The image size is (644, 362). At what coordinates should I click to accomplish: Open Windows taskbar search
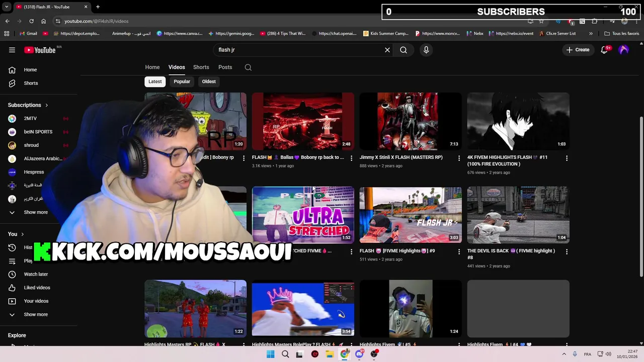pos(285,354)
